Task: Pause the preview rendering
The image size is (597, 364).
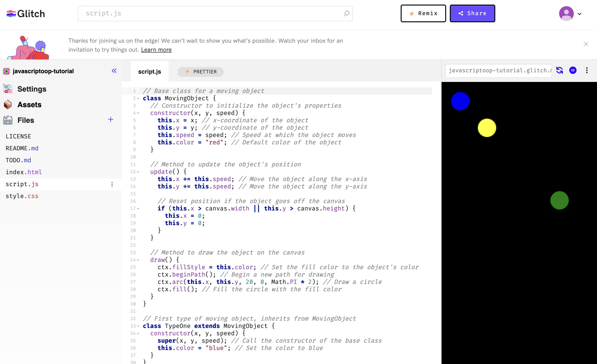Action: click(x=573, y=70)
